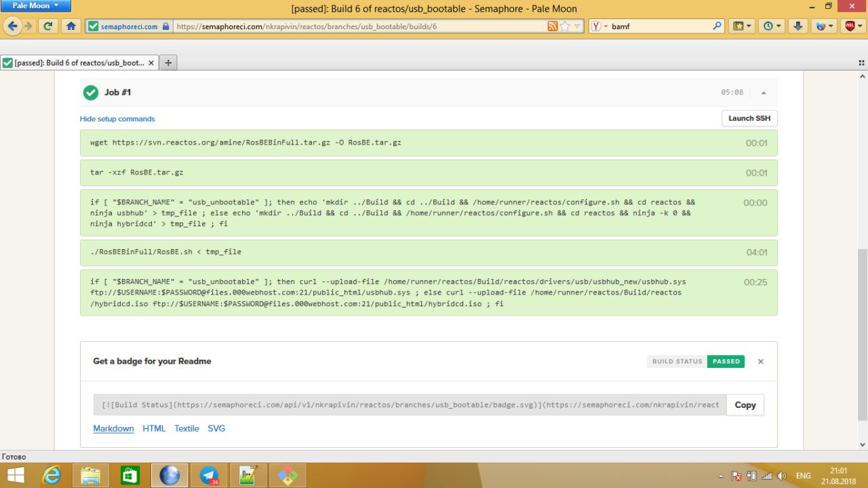Click the URL address field
This screenshot has height=488, width=868.
point(359,26)
